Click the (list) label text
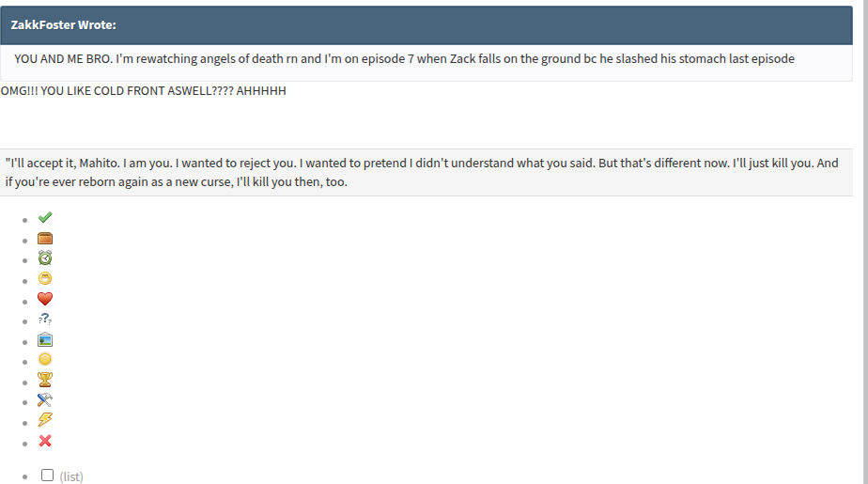Viewport: 868px width, 484px height. (71, 476)
